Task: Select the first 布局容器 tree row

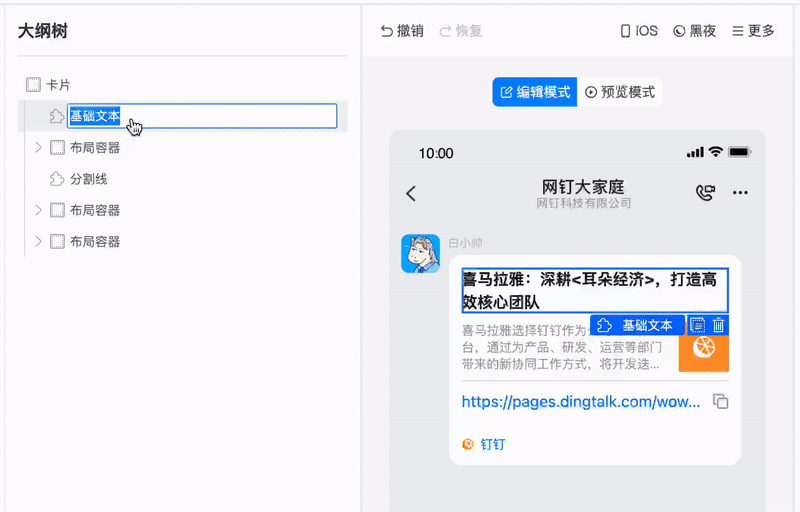Action: (x=183, y=147)
